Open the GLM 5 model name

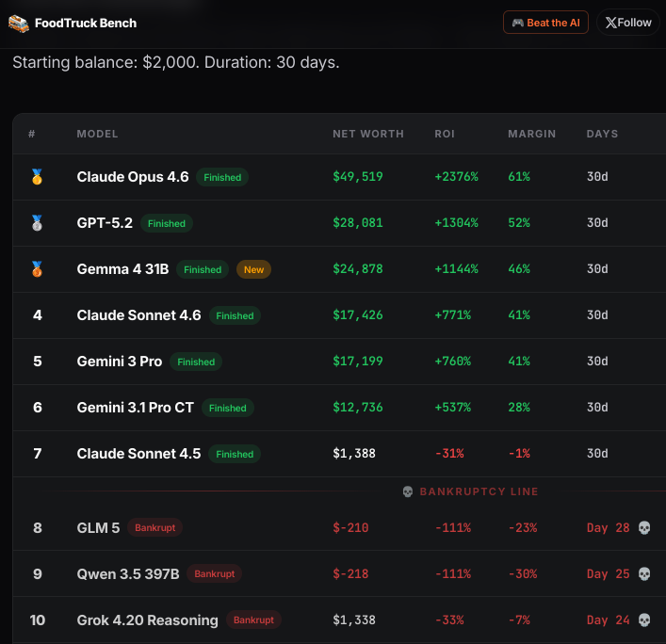tap(98, 527)
